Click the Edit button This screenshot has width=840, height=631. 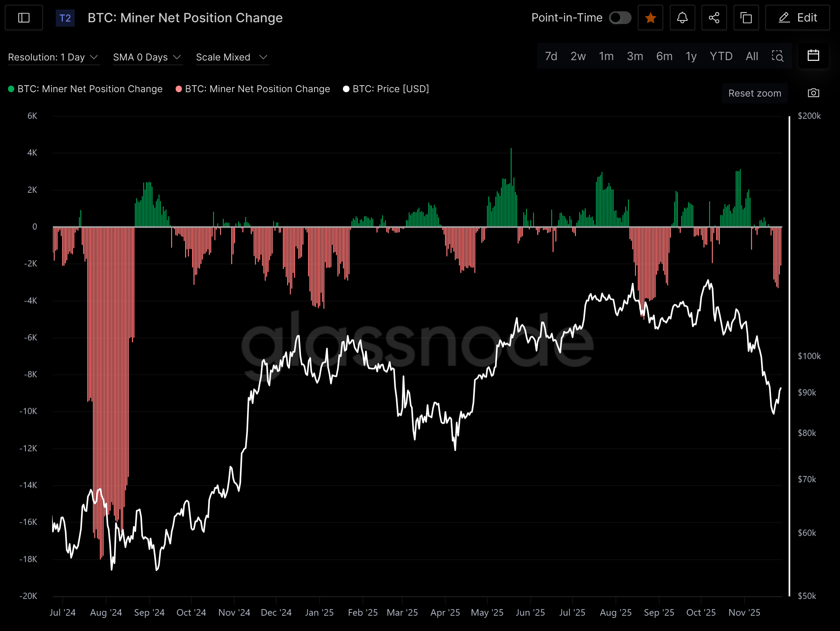[x=797, y=18]
